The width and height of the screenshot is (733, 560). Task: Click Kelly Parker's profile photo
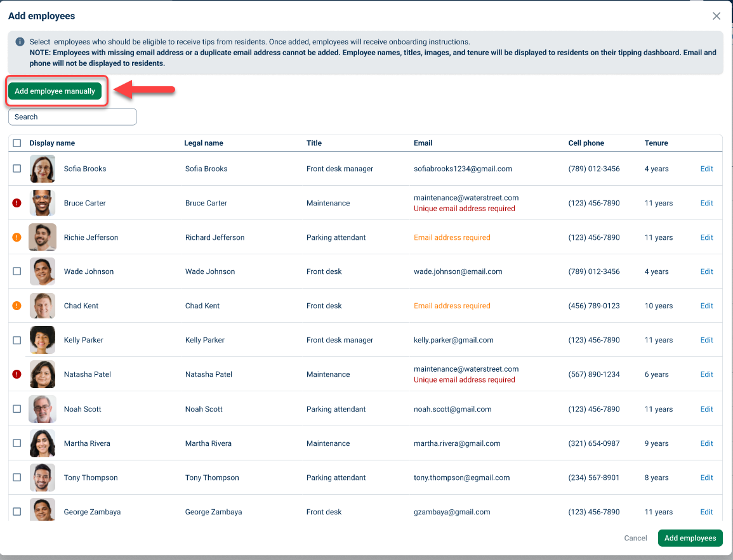pyautogui.click(x=43, y=340)
